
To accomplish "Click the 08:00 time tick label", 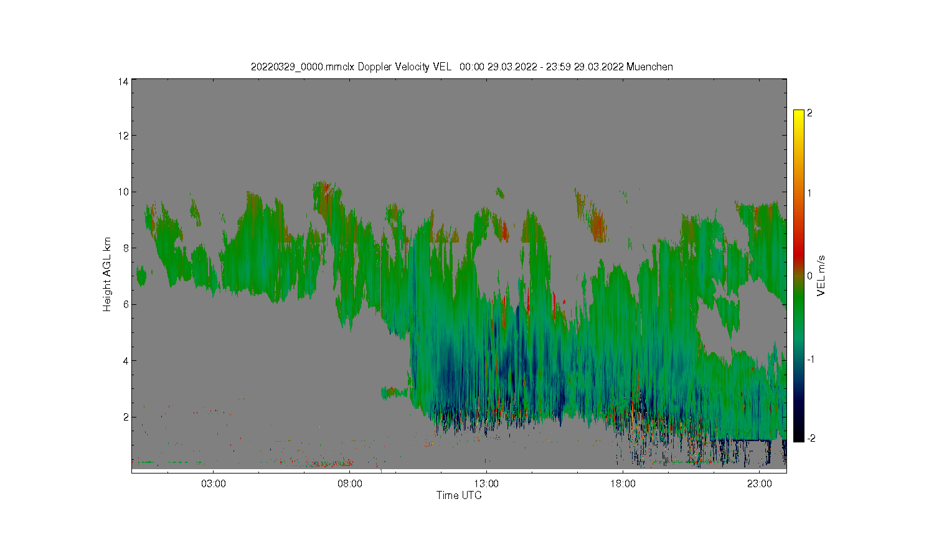I will tap(350, 483).
